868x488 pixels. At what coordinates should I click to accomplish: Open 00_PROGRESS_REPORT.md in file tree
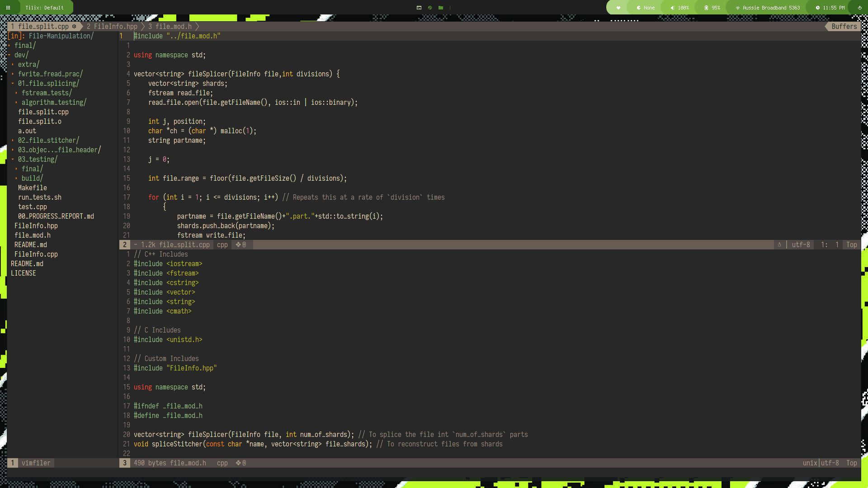pos(56,216)
